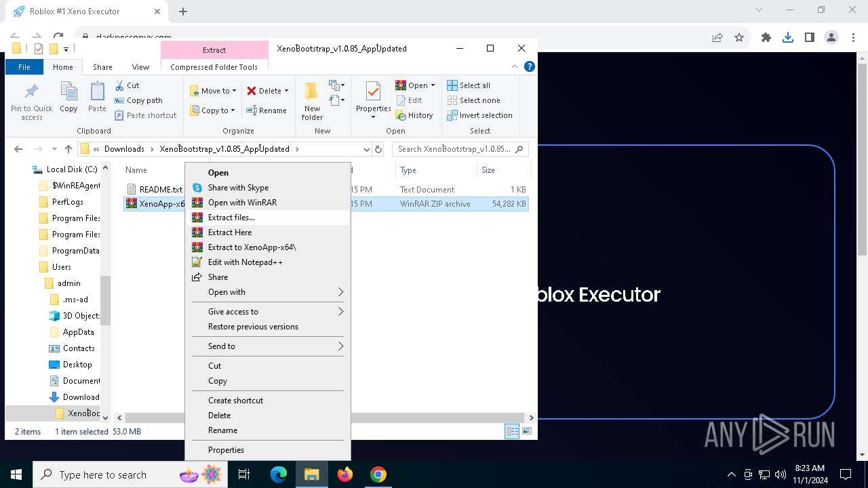The height and width of the screenshot is (488, 868).
Task: Open recent locations dropdown arrow
Action: (54, 149)
